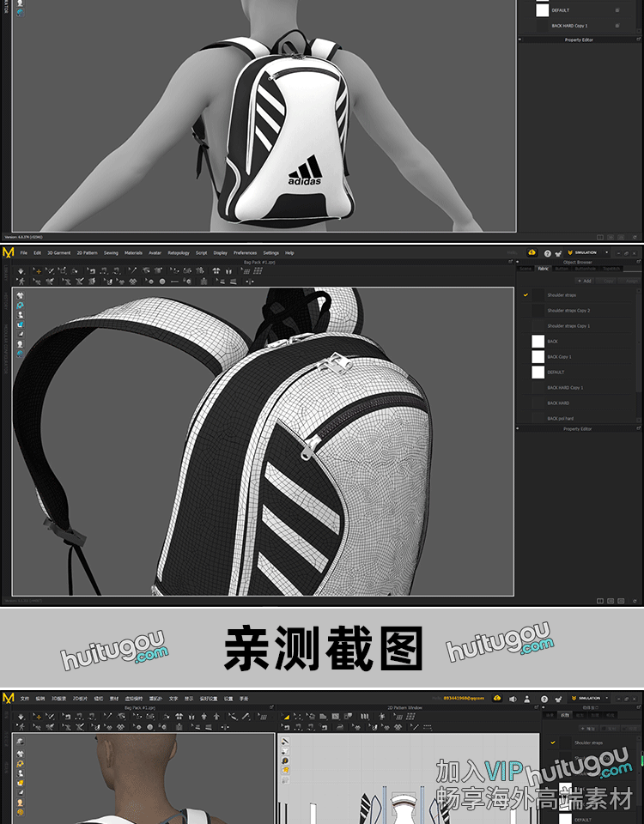Select the BACK pol hard fabric row

578,418
